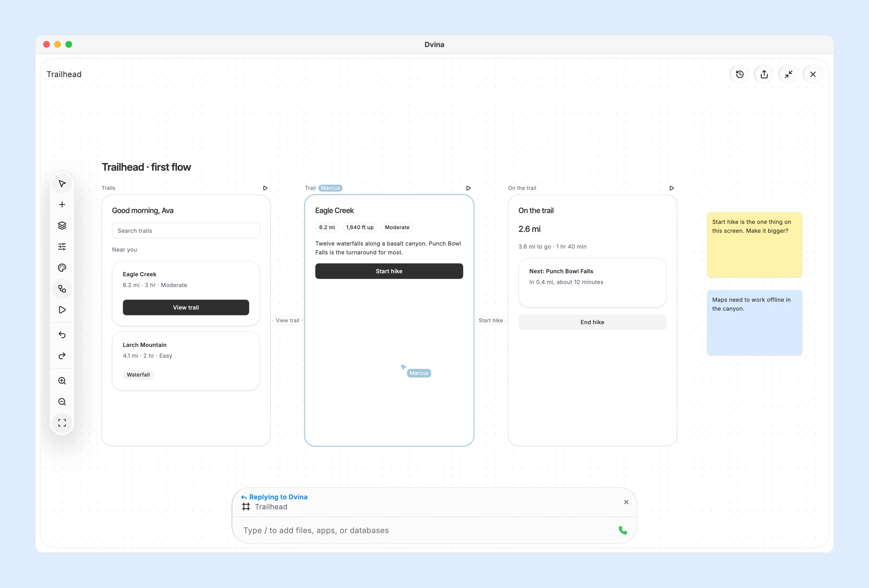Screen dimensions: 869x588
Task: Undo the last action
Action: pos(62,334)
